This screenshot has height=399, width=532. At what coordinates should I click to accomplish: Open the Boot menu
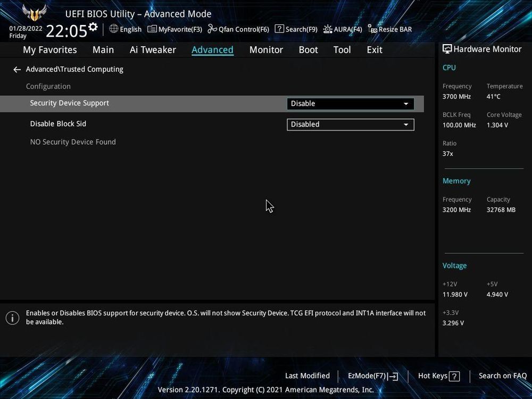coord(308,49)
